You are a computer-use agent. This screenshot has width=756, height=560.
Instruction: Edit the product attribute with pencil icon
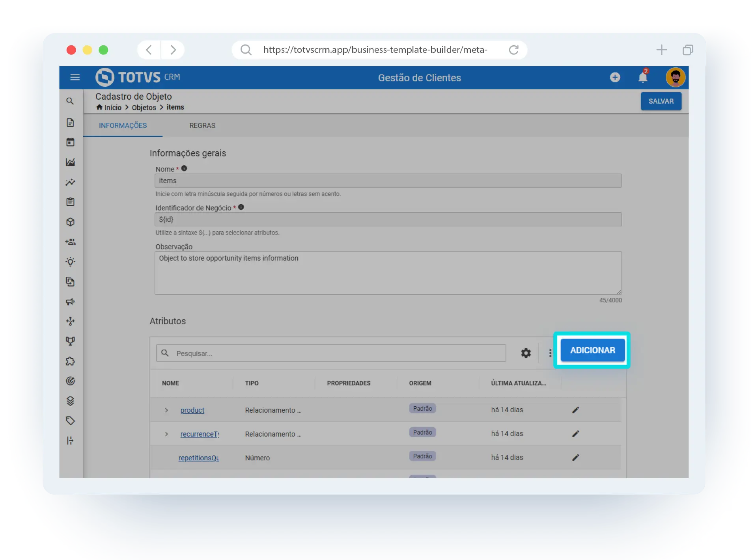point(575,410)
